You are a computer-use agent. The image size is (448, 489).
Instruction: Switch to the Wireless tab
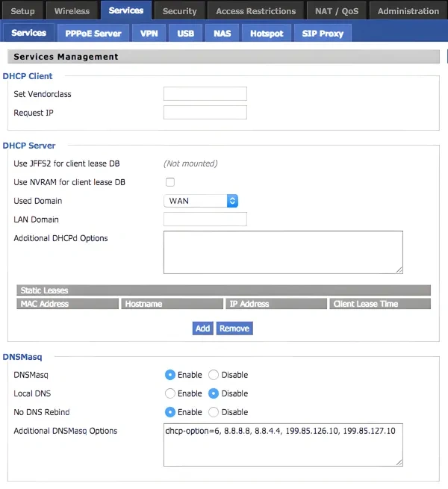coord(72,11)
